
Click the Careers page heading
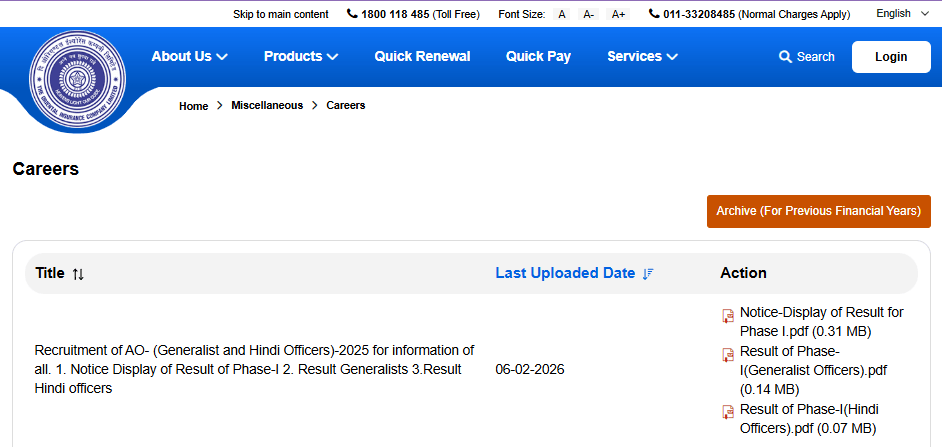pyautogui.click(x=46, y=169)
